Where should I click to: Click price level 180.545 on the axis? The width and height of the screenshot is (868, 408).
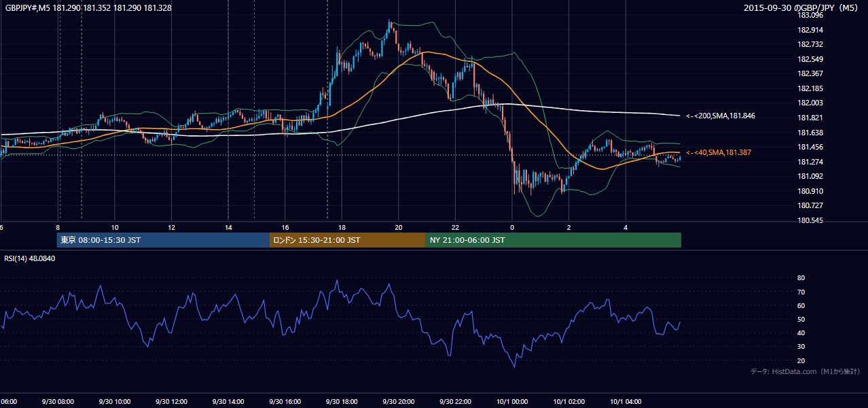click(x=810, y=220)
